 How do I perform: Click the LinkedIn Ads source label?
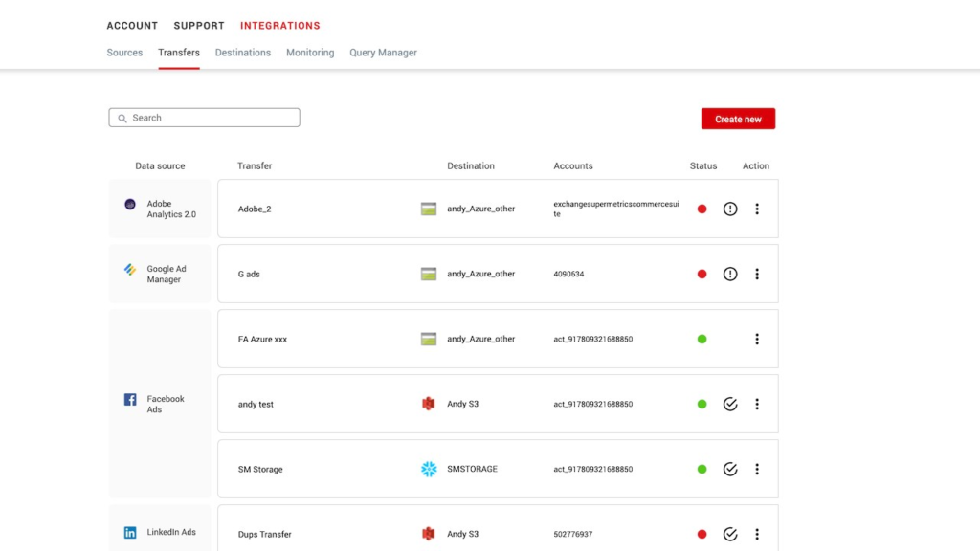(x=171, y=532)
